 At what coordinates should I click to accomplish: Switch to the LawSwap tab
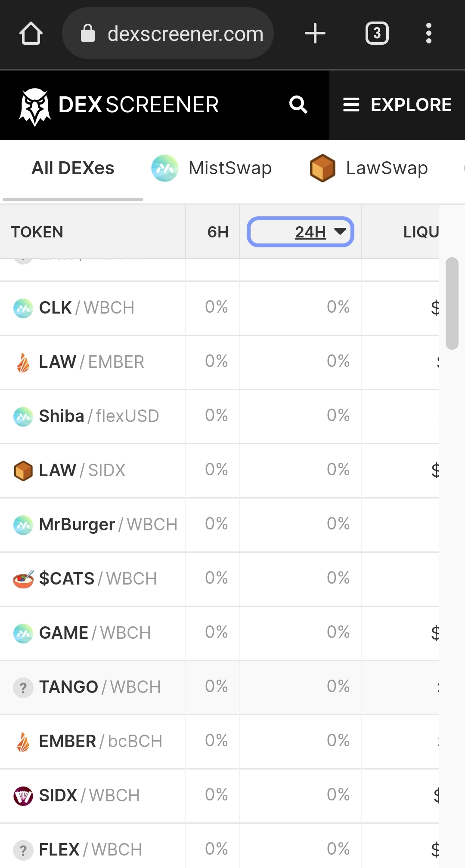[369, 168]
